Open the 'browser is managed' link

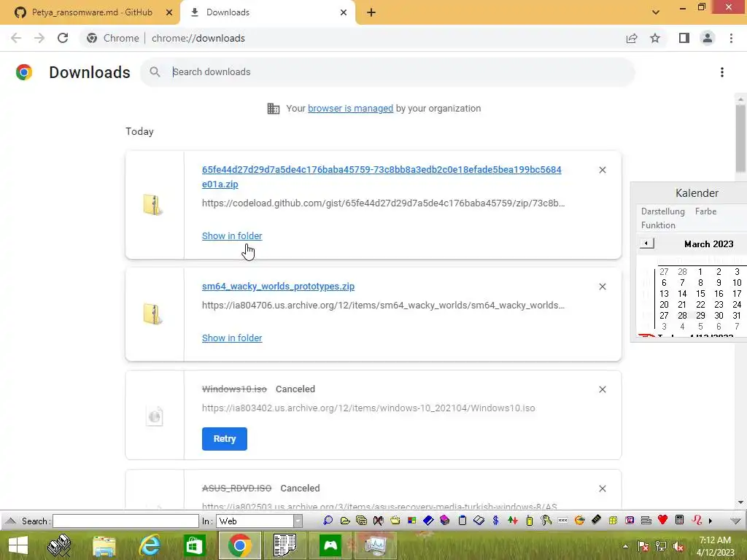[x=351, y=108]
